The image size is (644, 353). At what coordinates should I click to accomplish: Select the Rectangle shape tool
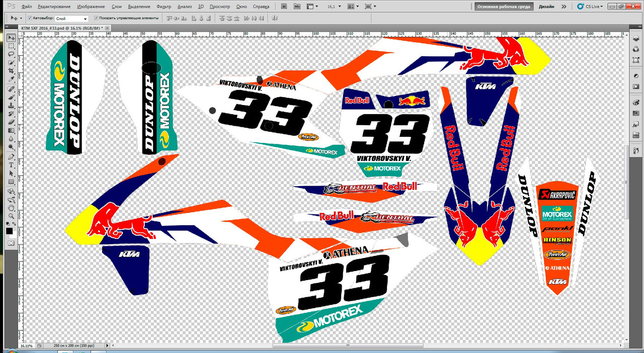pyautogui.click(x=11, y=182)
